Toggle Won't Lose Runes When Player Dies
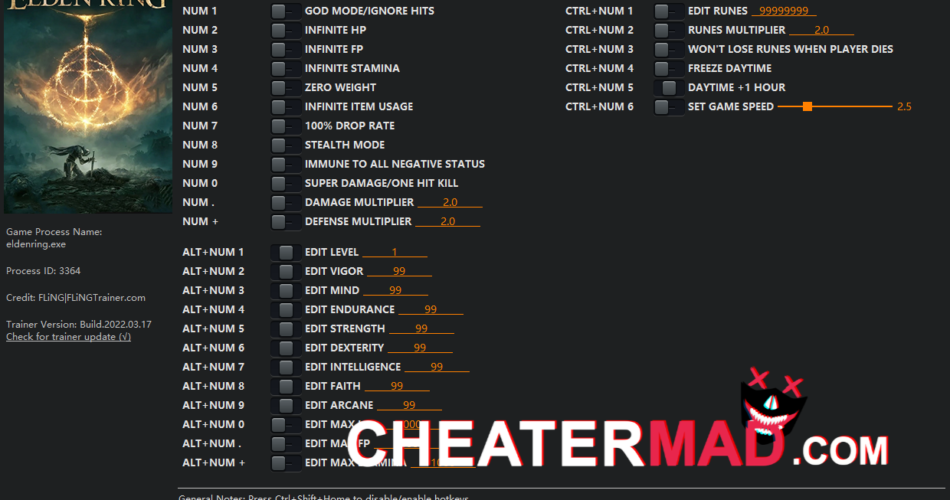 tap(668, 49)
